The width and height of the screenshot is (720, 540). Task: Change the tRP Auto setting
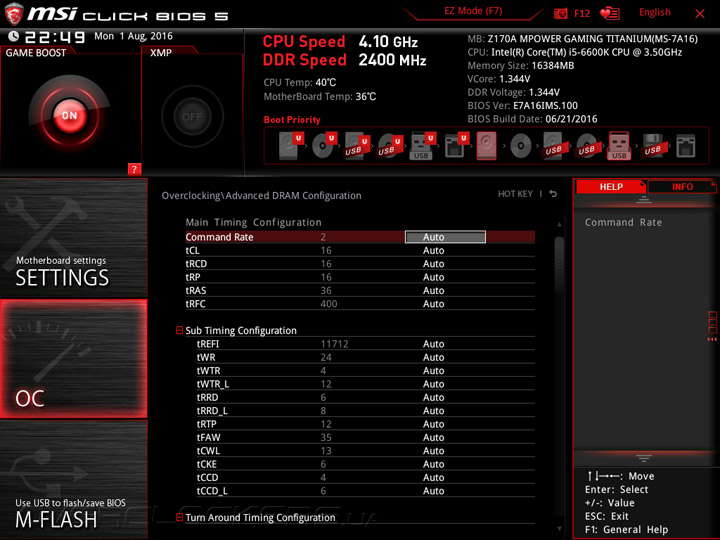click(433, 277)
